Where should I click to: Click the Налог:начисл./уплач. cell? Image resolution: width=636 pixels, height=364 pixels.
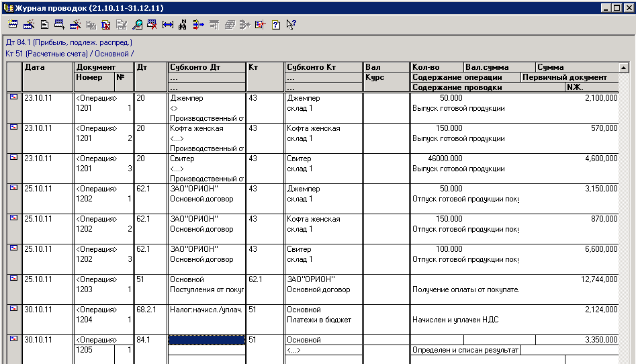[206, 310]
